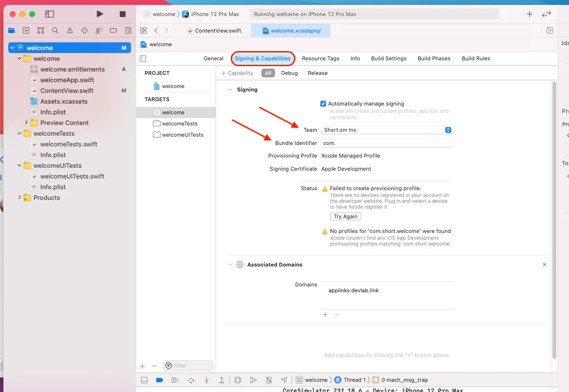569x392 pixels.
Task: Click the Bundle Identifier field
Action: [387, 143]
